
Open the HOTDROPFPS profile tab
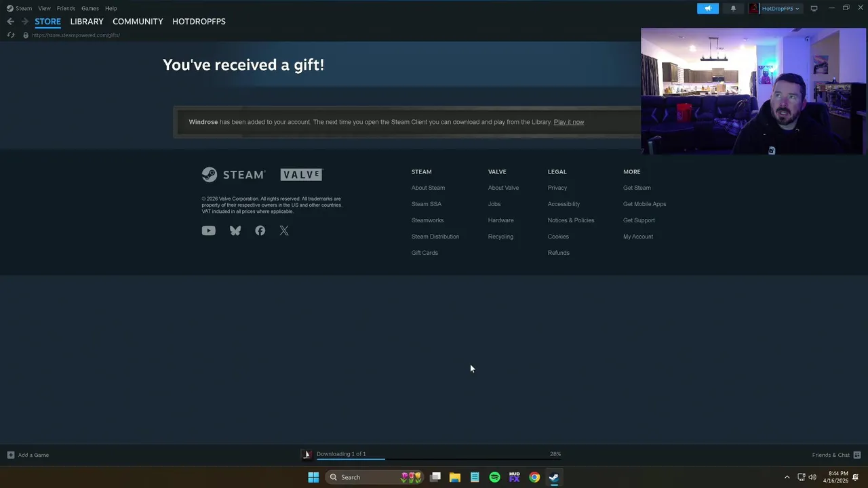199,22
